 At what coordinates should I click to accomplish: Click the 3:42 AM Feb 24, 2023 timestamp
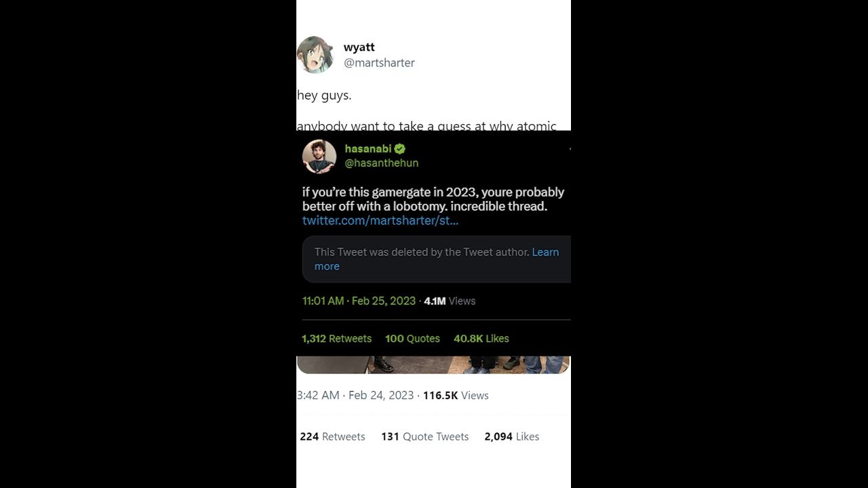356,396
